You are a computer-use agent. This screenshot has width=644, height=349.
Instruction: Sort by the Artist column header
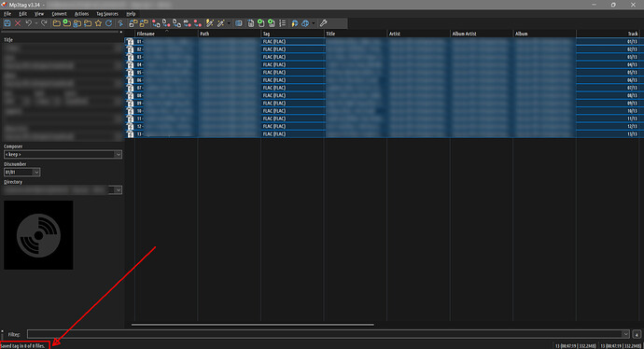click(418, 34)
